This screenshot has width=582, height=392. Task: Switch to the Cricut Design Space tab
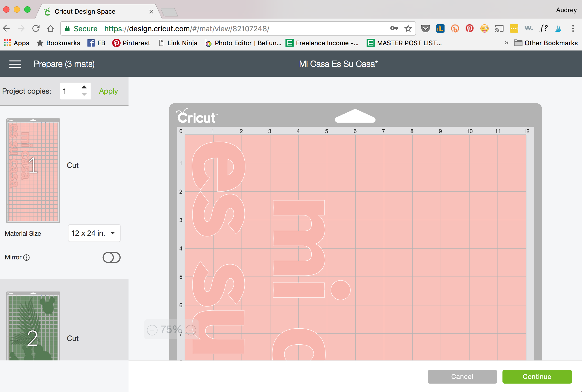point(97,11)
